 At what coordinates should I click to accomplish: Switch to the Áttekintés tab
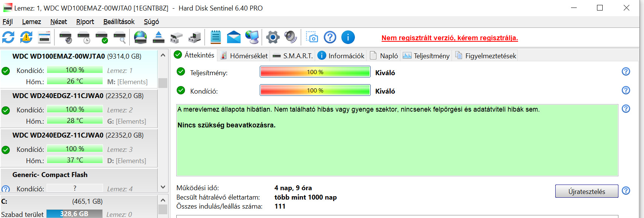(194, 55)
